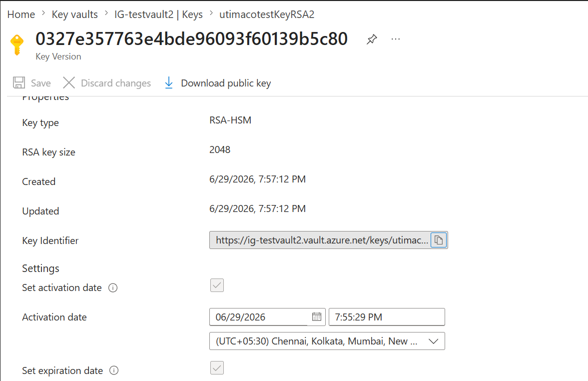
Task: Click the yellow key icon
Action: pos(17,44)
